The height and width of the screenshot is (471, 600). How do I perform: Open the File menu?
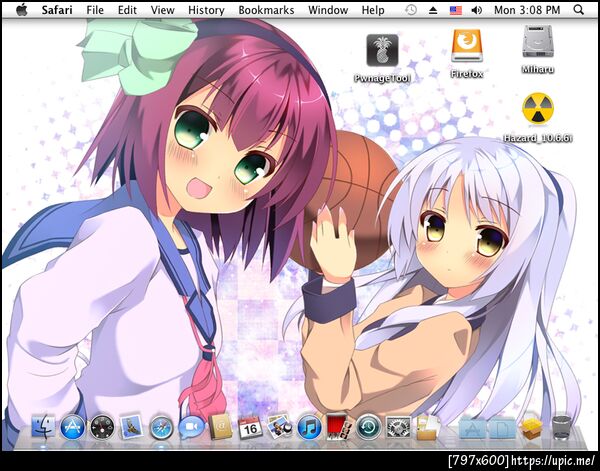click(95, 10)
